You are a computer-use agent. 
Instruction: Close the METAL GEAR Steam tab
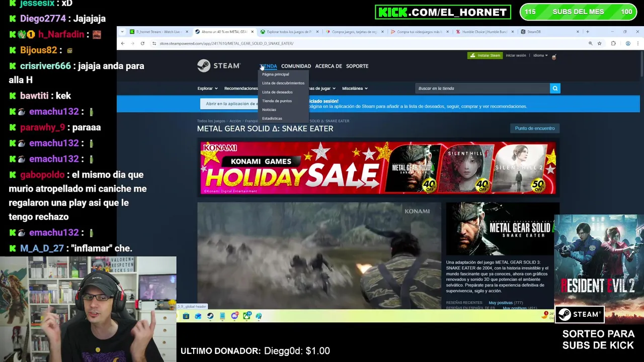click(x=252, y=32)
